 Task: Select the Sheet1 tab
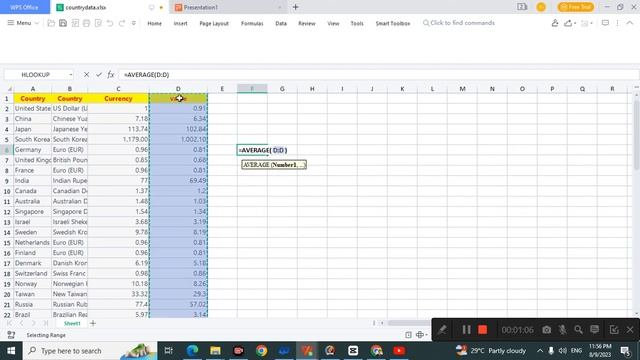coord(72,323)
